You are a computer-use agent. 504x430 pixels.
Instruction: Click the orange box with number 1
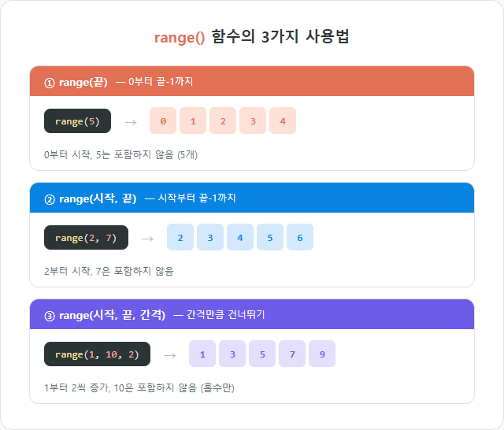pyautogui.click(x=193, y=120)
